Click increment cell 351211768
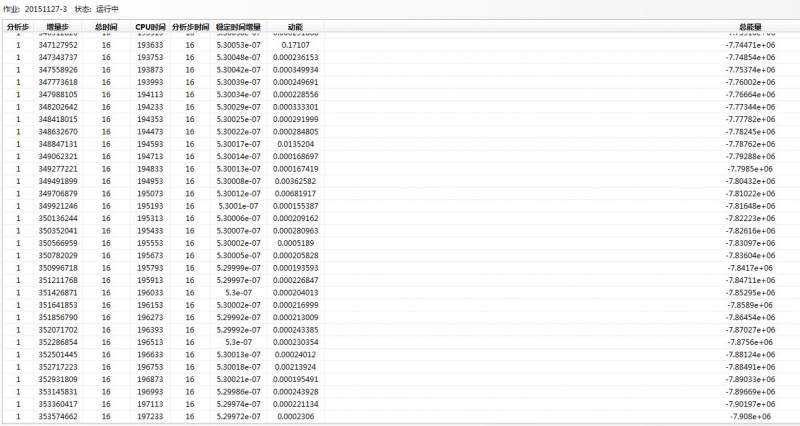Viewport: 800px width, 426px height. coord(58,280)
